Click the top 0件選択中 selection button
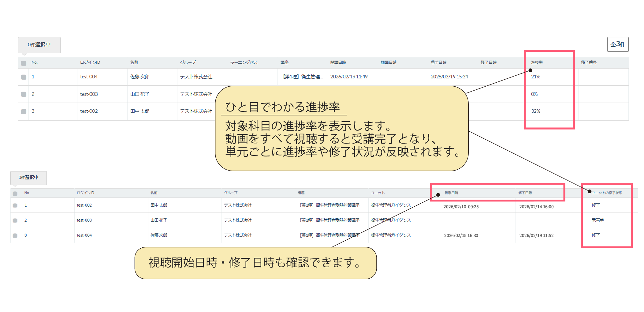The width and height of the screenshot is (644, 312). click(x=39, y=45)
